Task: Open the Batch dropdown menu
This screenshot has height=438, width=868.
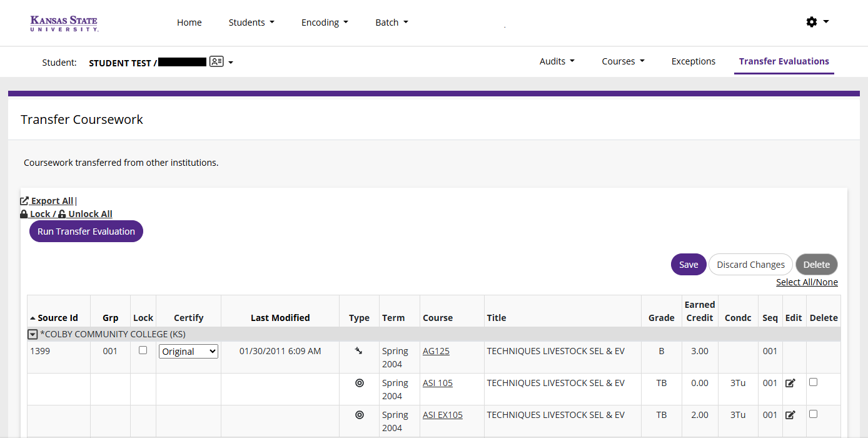Action: pos(391,23)
